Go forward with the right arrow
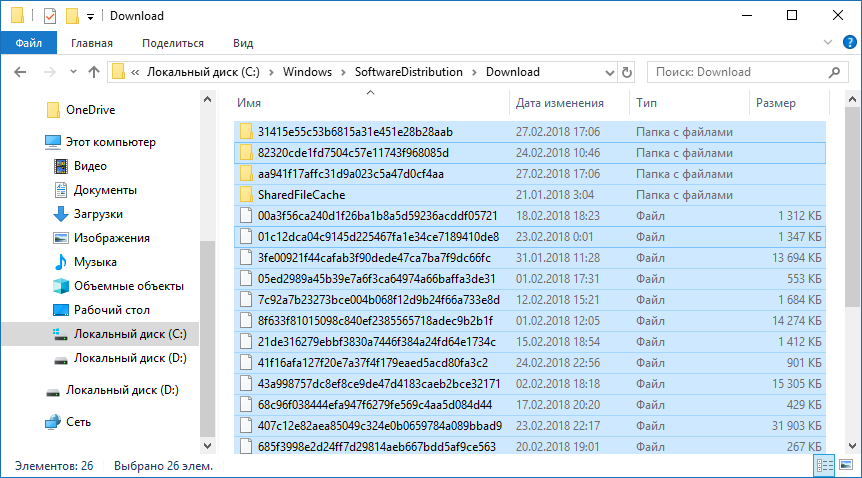Viewport: 862px width, 478px height. click(49, 72)
